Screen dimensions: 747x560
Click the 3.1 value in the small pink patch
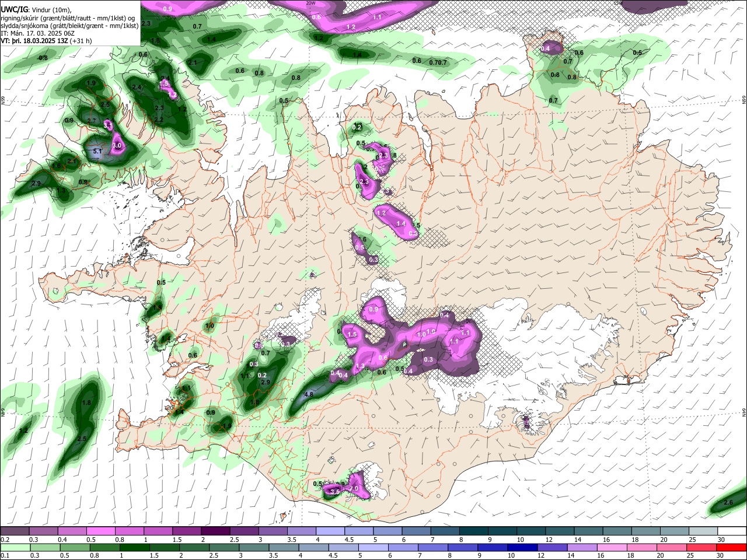click(x=107, y=124)
